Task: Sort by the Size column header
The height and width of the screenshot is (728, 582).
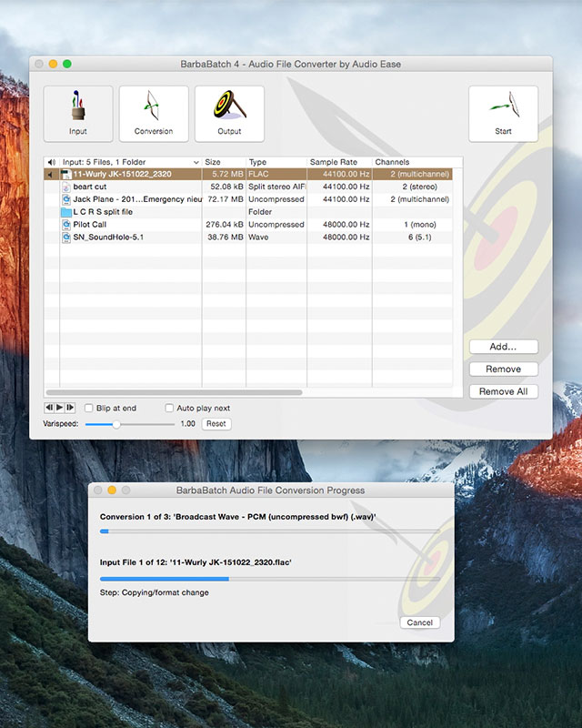Action: click(x=224, y=162)
